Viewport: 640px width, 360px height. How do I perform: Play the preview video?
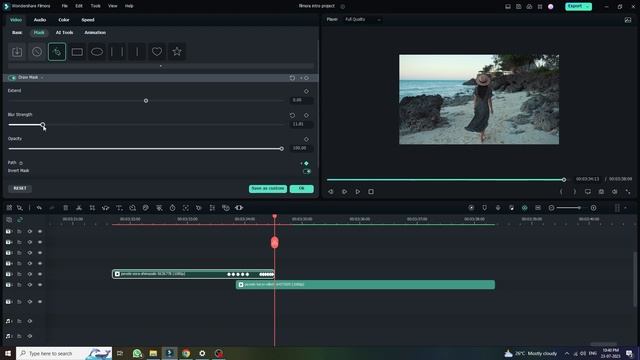pyautogui.click(x=358, y=191)
